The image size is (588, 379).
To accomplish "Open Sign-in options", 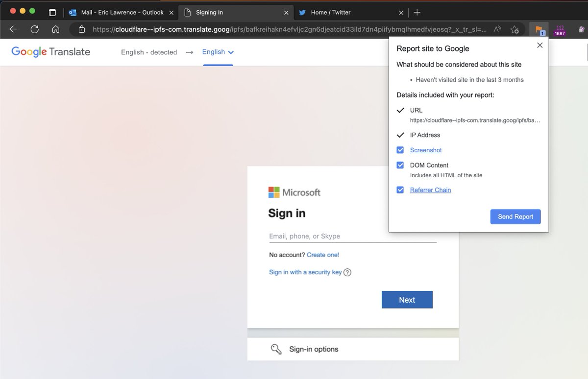I will (353, 349).
